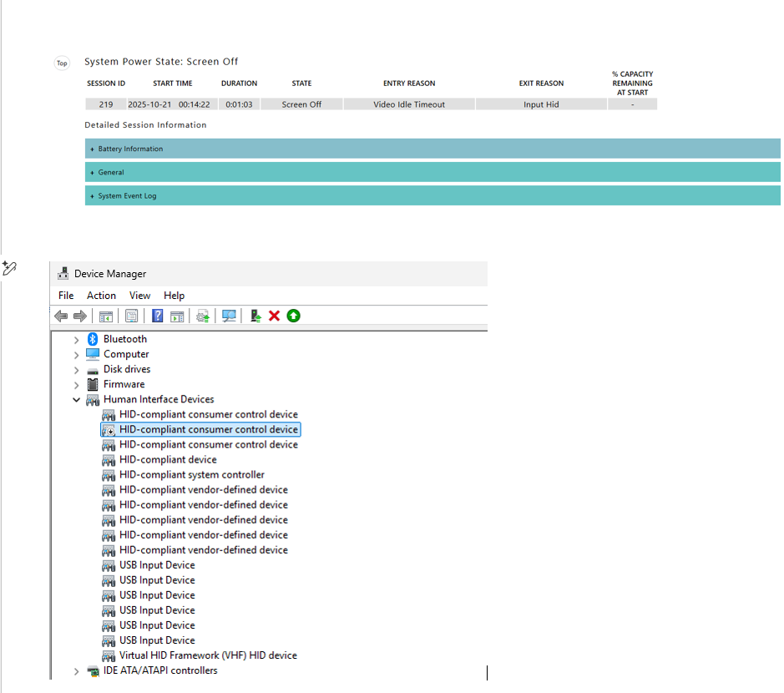This screenshot has height=693, width=784.
Task: Click the Forward arrow in Device Manager toolbar
Action: [x=80, y=316]
